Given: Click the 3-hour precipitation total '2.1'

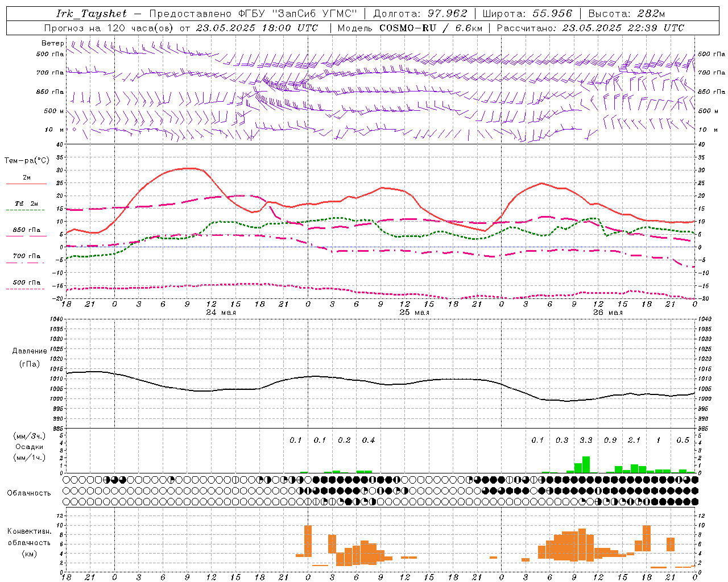Looking at the screenshot, I should (x=634, y=440).
